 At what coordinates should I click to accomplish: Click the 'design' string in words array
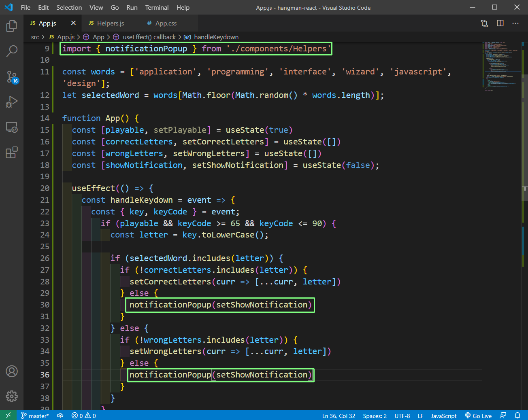click(x=81, y=83)
